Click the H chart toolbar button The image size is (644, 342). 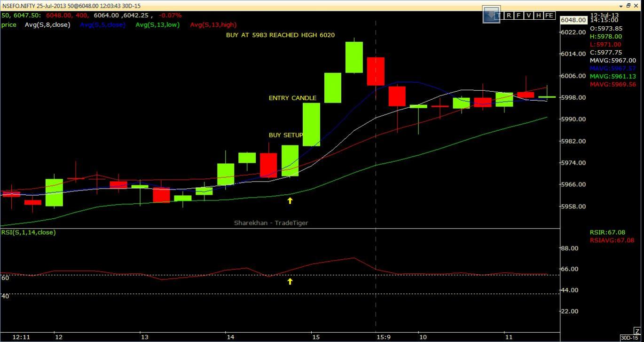538,16
